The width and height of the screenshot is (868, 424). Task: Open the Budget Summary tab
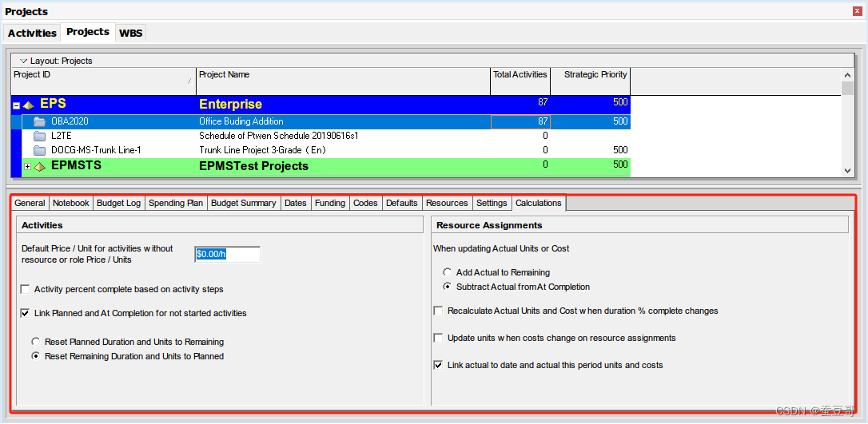pos(244,203)
